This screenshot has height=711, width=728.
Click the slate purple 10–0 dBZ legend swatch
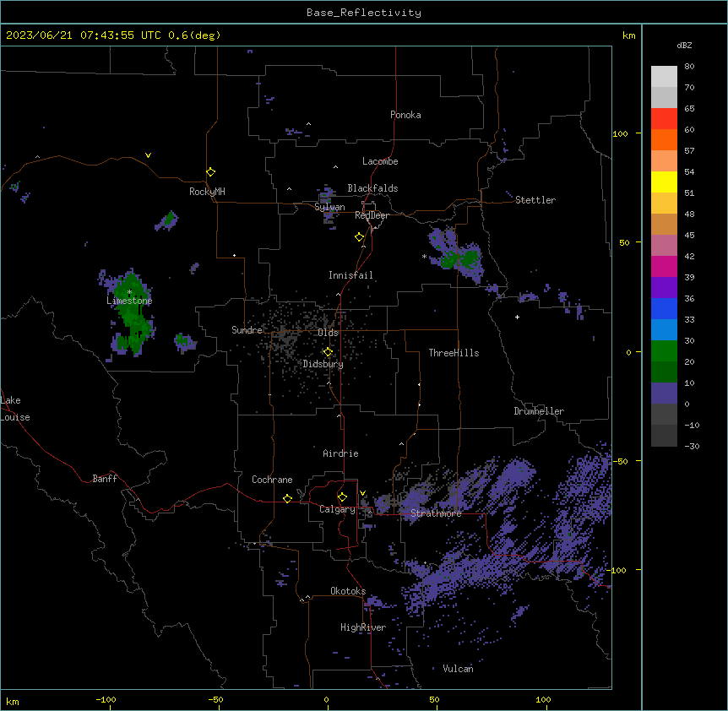(x=664, y=393)
